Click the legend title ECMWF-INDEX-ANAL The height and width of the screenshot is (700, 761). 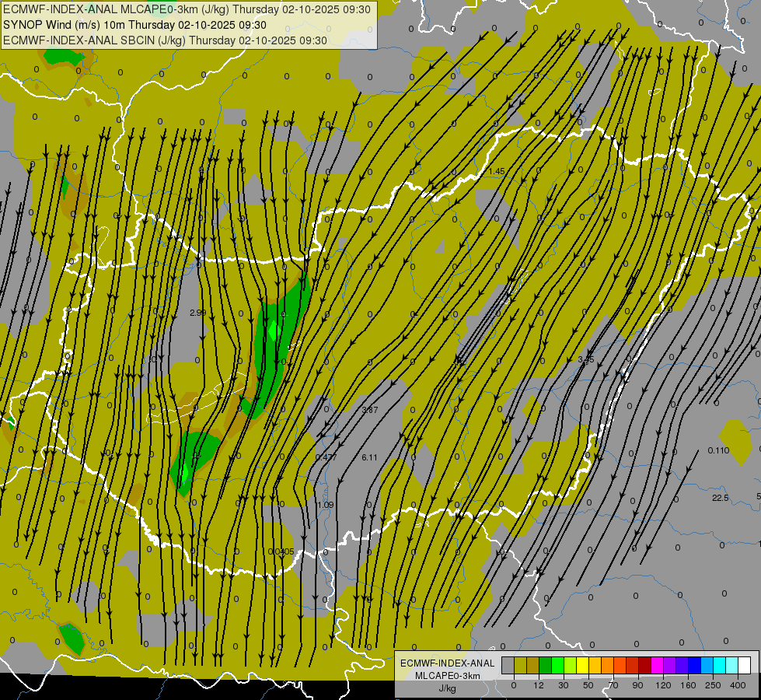pos(448,663)
